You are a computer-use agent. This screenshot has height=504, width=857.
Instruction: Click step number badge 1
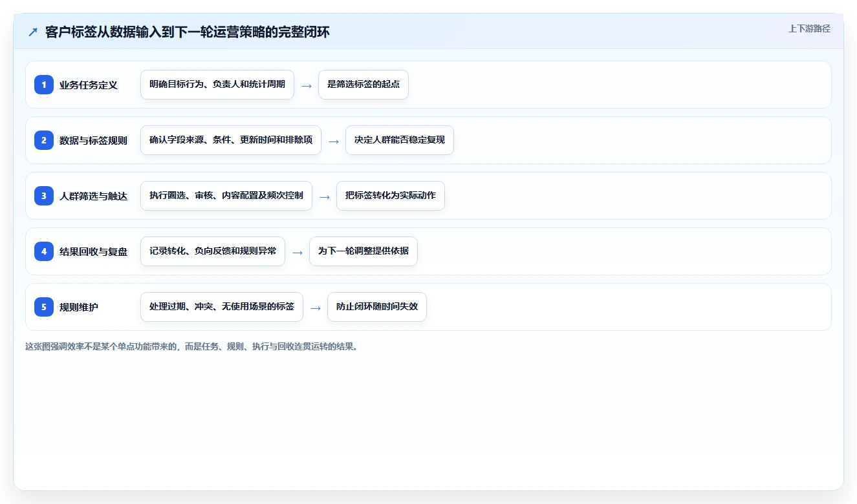point(44,85)
